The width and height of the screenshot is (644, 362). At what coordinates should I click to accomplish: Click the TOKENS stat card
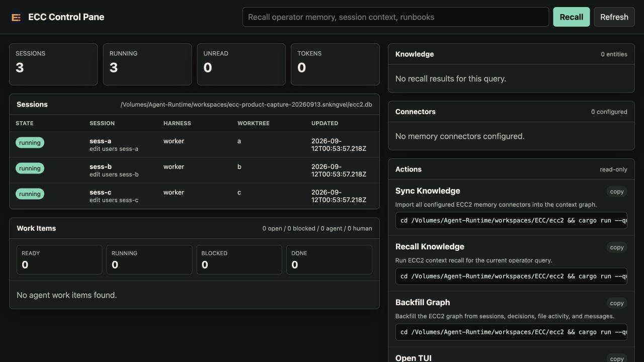click(335, 64)
